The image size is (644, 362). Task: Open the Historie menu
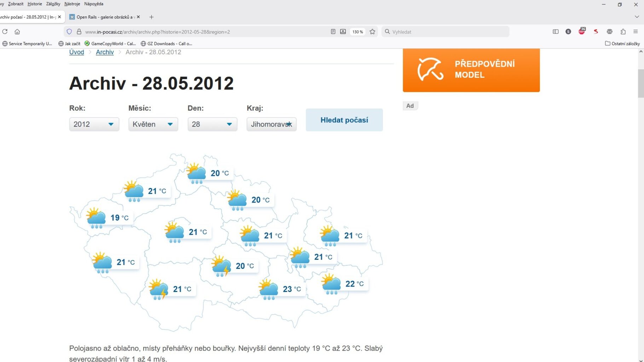click(x=35, y=4)
